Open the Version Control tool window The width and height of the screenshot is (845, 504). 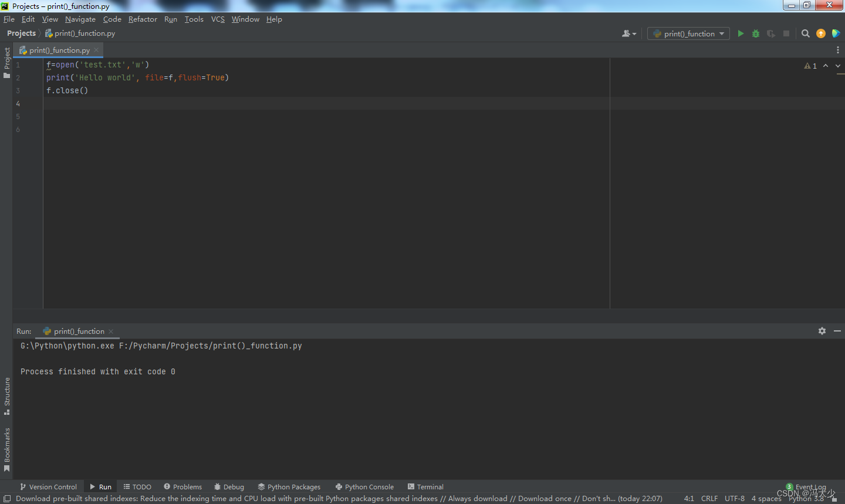[48, 487]
